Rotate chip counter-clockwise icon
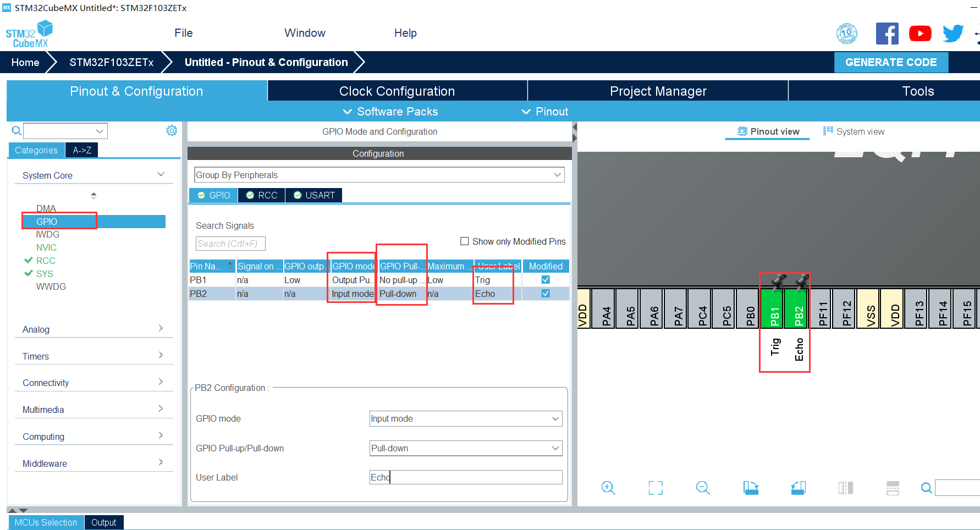Screen dimensions: 980x530 799,488
